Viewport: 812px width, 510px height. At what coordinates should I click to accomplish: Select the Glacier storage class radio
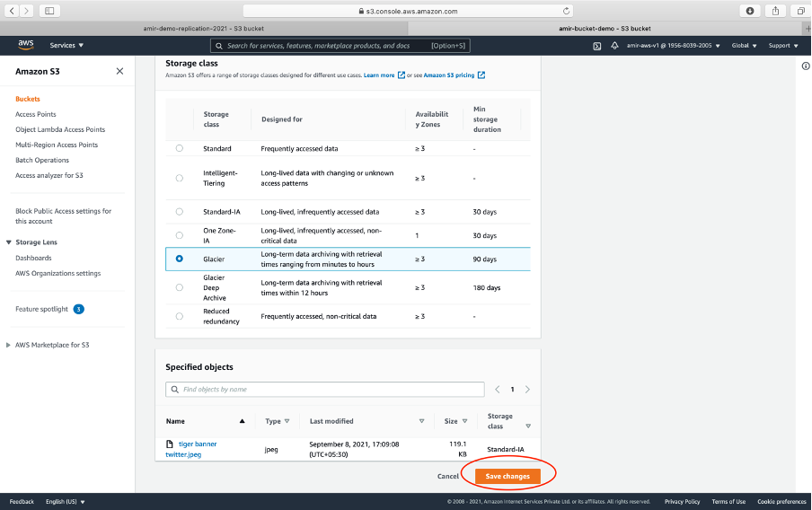click(179, 259)
